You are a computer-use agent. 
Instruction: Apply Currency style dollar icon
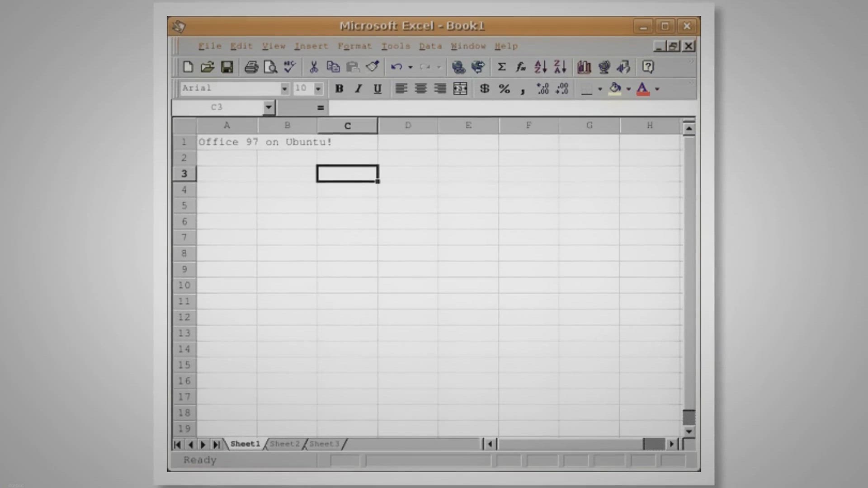click(x=485, y=89)
